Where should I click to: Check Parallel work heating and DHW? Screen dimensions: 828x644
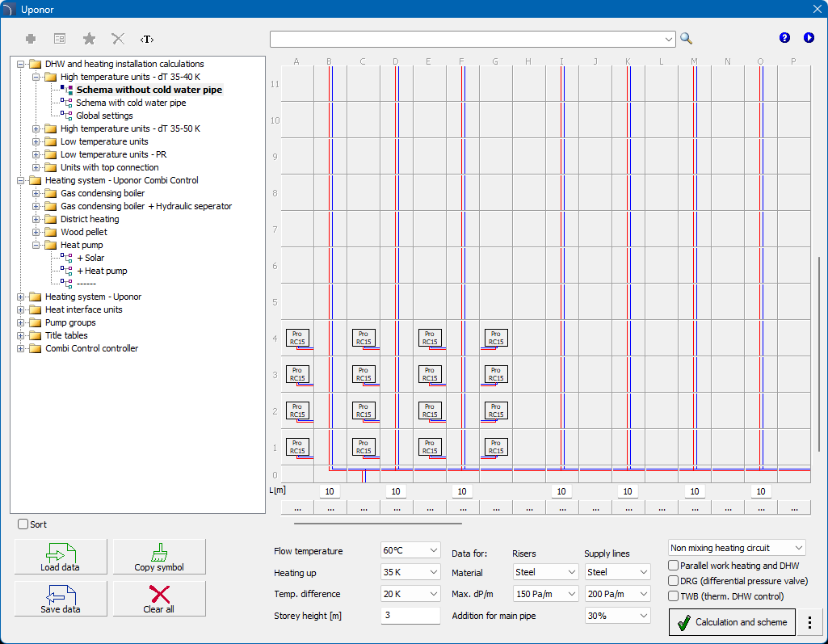[x=674, y=566]
